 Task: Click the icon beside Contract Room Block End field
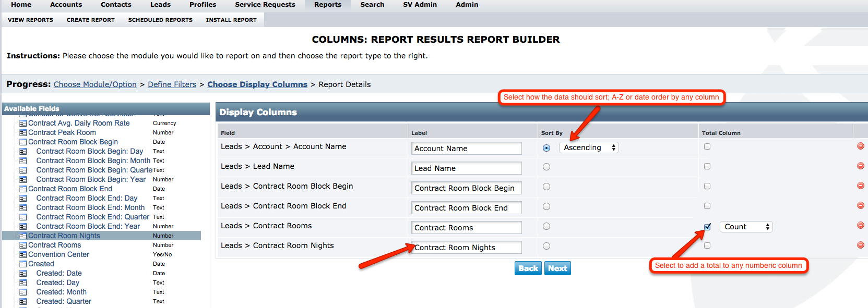click(x=23, y=189)
